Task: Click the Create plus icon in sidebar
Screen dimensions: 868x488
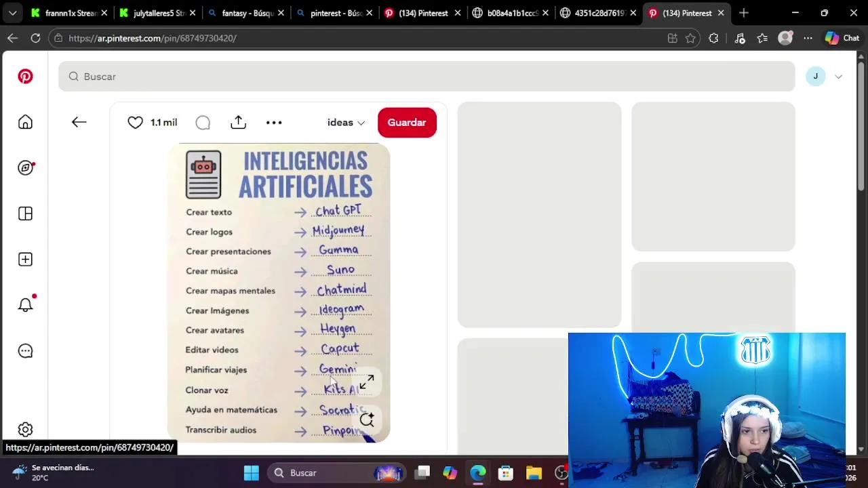Action: [25, 260]
